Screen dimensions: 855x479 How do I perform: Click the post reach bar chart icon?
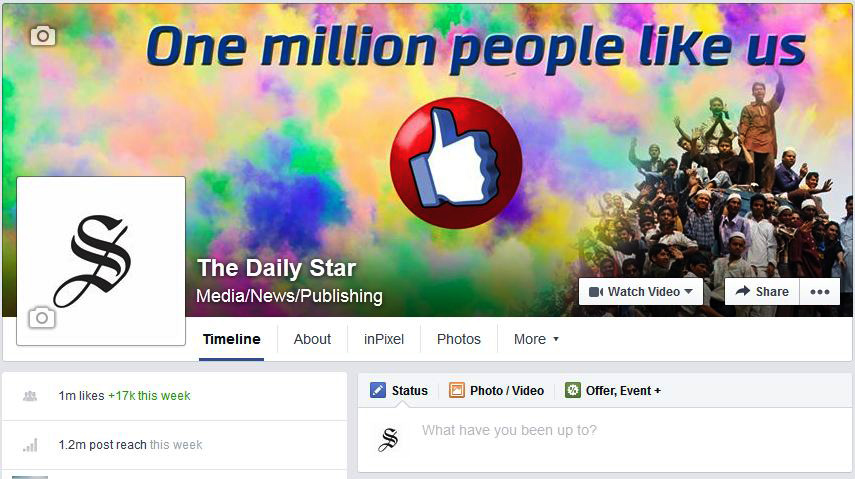[31, 445]
